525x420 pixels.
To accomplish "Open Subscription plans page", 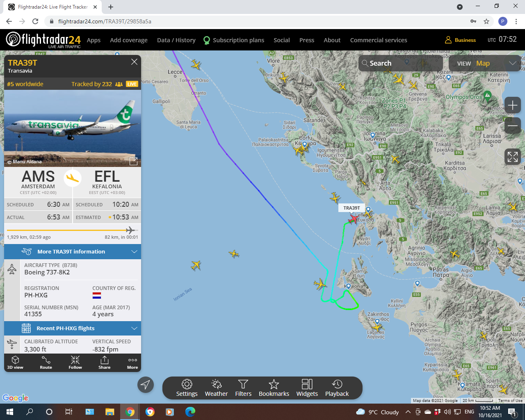I will click(x=234, y=40).
